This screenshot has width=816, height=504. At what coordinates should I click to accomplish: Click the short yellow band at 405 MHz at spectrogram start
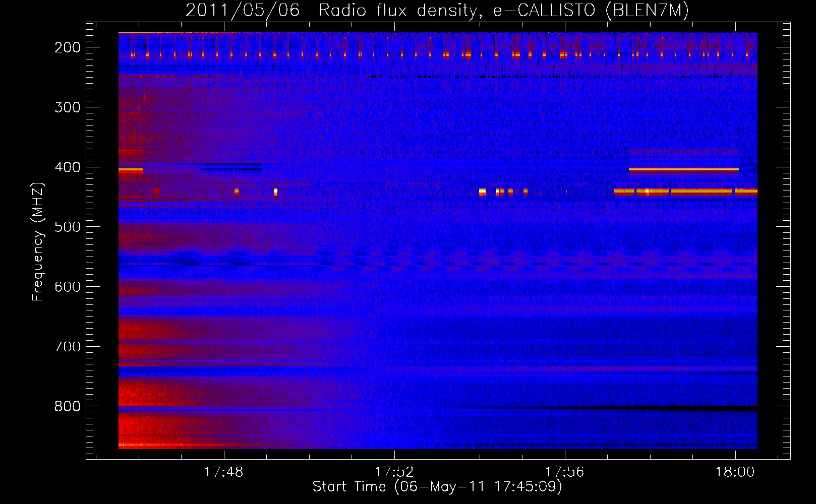pyautogui.click(x=131, y=170)
